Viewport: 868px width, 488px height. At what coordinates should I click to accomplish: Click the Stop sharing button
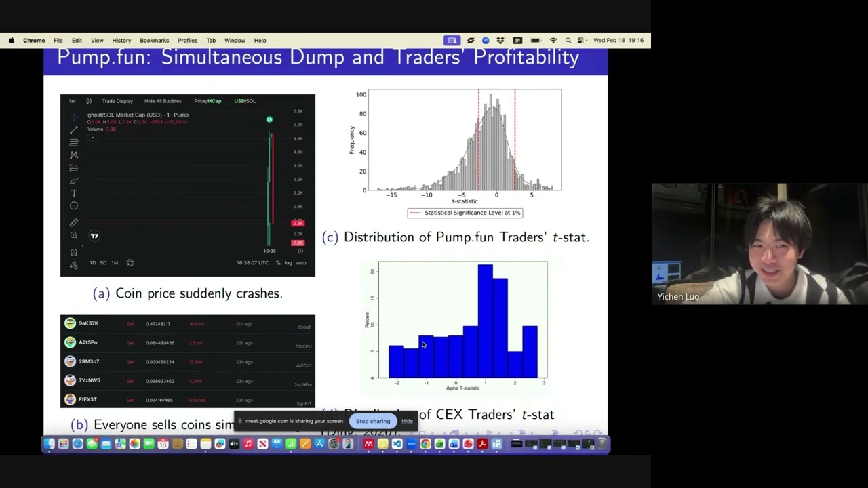point(373,421)
